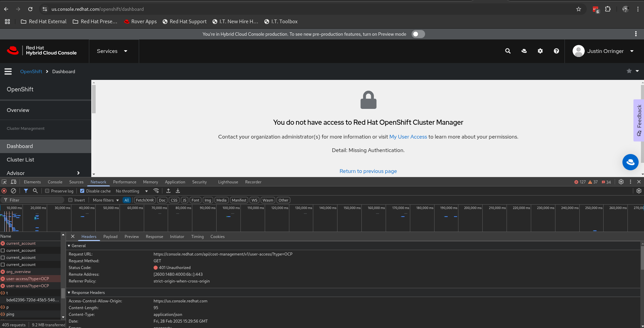
Task: Open the console search magnifier icon
Action: [508, 51]
